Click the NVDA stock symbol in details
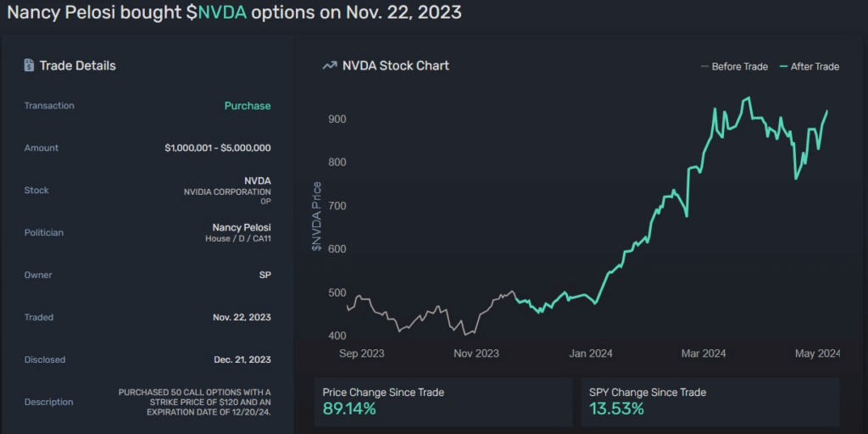868x434 pixels. tap(258, 181)
